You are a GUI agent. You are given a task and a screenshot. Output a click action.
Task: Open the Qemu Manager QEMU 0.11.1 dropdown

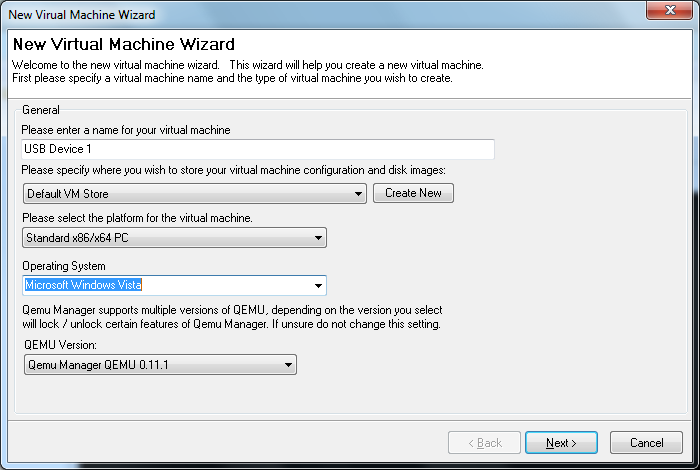click(x=160, y=365)
